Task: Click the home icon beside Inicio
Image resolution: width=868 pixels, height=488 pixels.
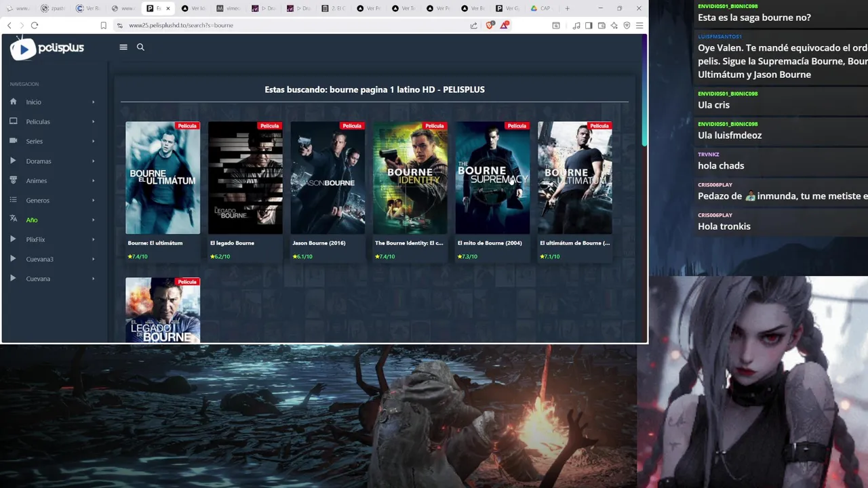Action: [x=13, y=102]
